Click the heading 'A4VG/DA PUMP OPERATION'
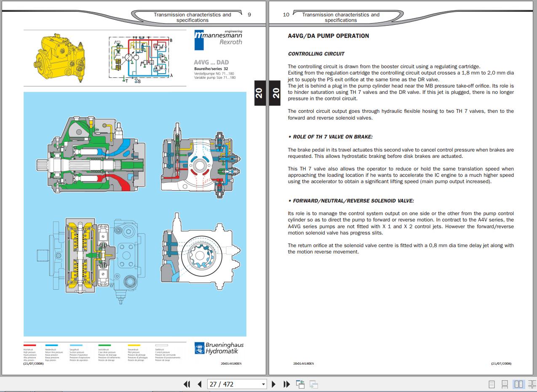The height and width of the screenshot is (392, 537). [329, 36]
